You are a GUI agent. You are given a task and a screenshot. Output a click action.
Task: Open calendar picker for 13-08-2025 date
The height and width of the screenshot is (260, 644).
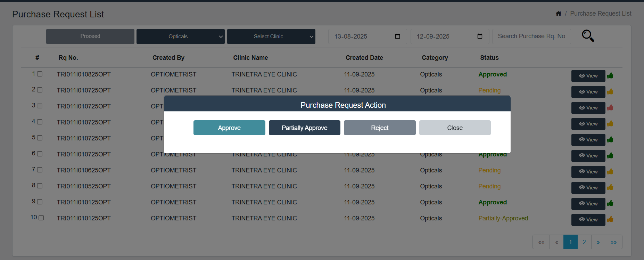tap(397, 36)
